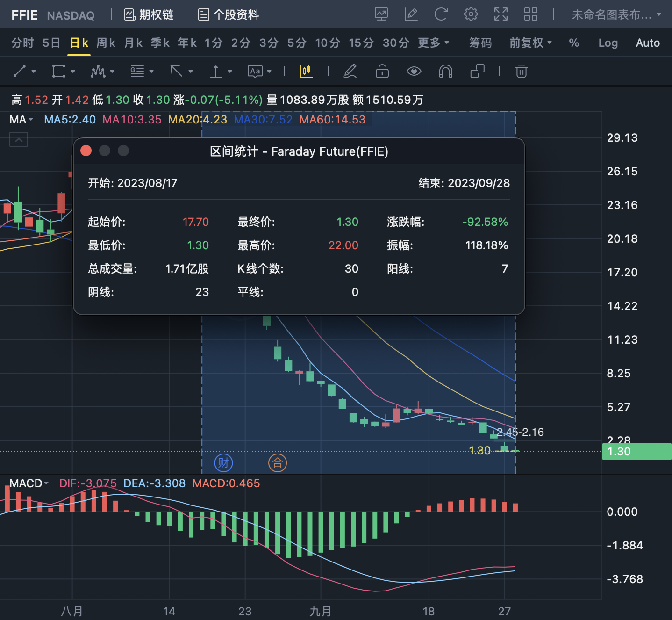Viewport: 672px width, 620px height.
Task: Refresh the chart with the reload icon
Action: pos(441,14)
